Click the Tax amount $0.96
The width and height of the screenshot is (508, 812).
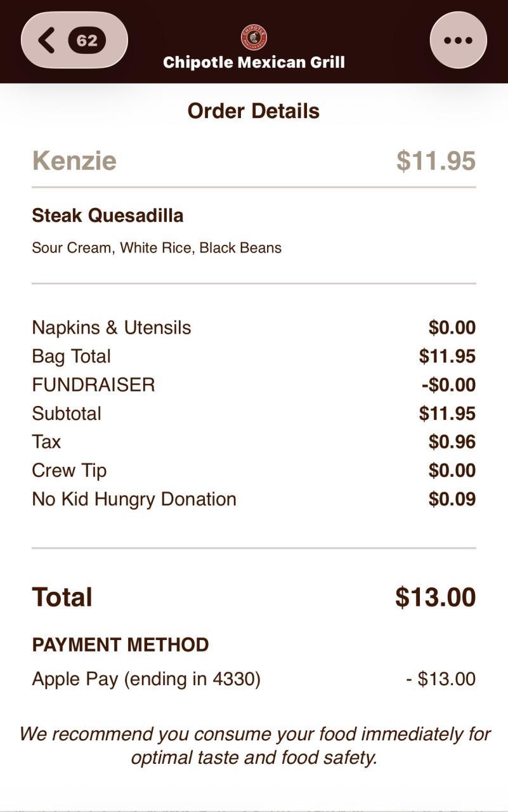click(x=452, y=442)
